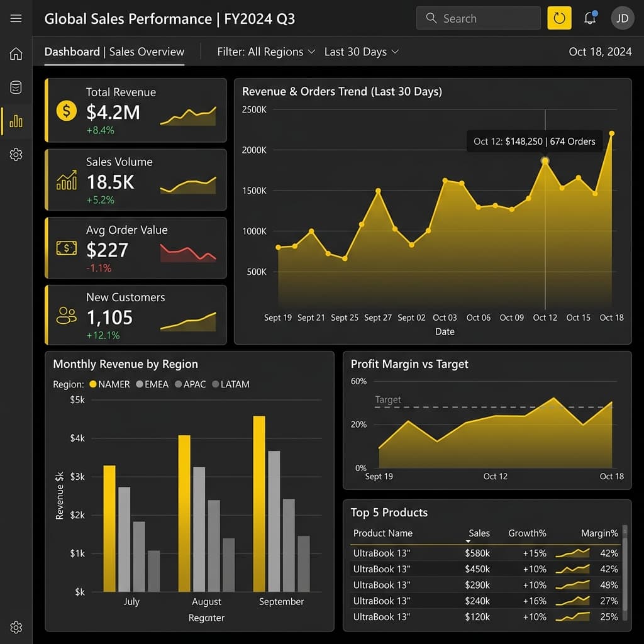Image resolution: width=644 pixels, height=644 pixels.
Task: Click the $580k sales cell
Action: coord(477,553)
